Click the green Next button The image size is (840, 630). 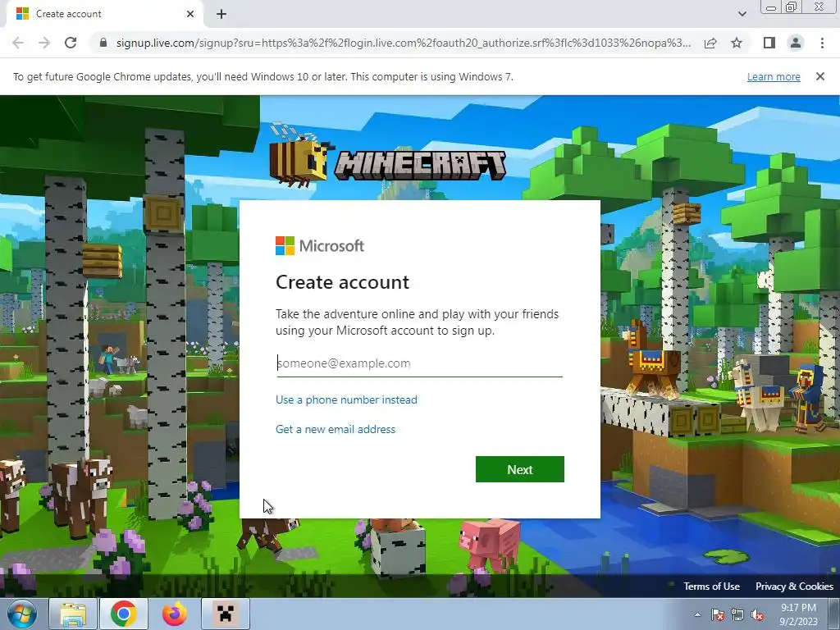click(519, 469)
